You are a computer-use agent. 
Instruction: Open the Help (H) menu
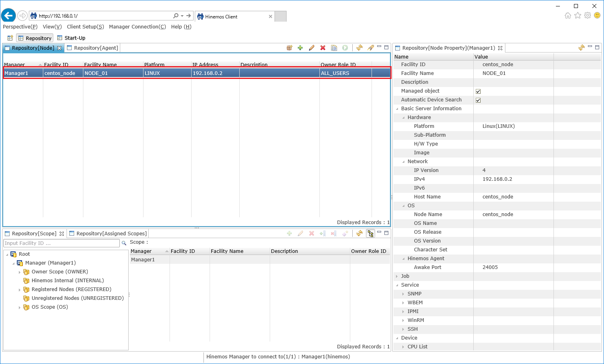(181, 27)
